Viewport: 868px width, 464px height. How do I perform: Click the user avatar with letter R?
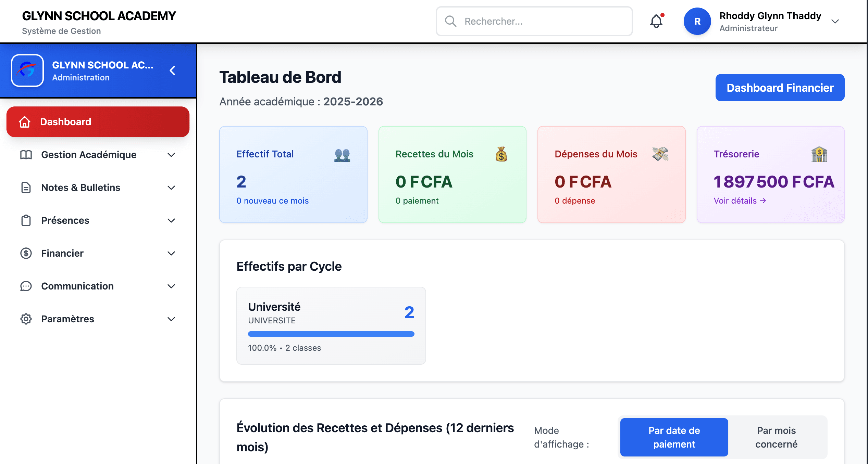pos(697,22)
